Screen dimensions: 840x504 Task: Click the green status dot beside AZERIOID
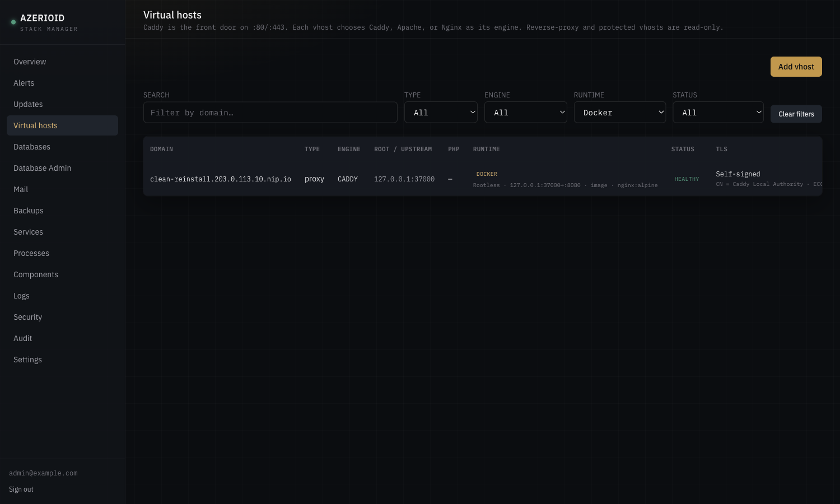tap(13, 22)
